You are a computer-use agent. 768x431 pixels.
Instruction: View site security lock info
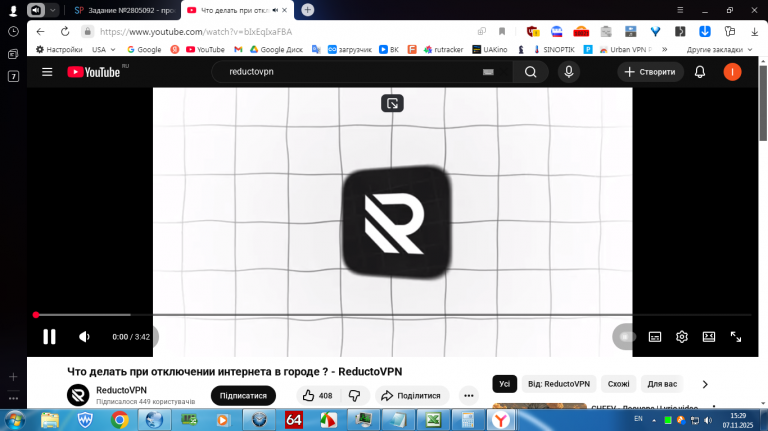point(88,31)
